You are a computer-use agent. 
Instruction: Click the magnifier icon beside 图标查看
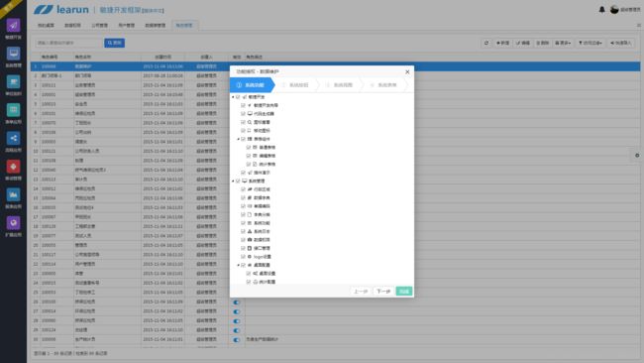click(250, 122)
